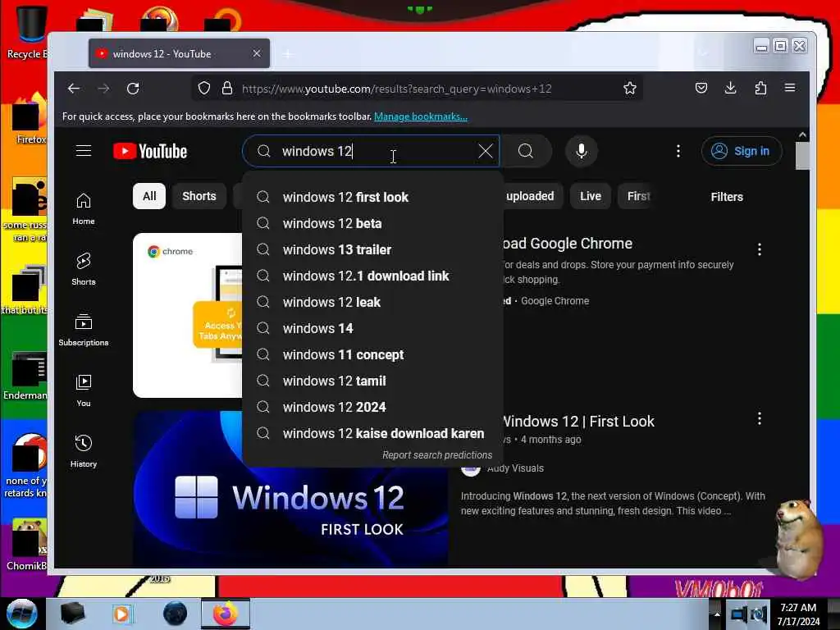Open the Manage bookmarks link
The height and width of the screenshot is (630, 840).
click(x=421, y=116)
